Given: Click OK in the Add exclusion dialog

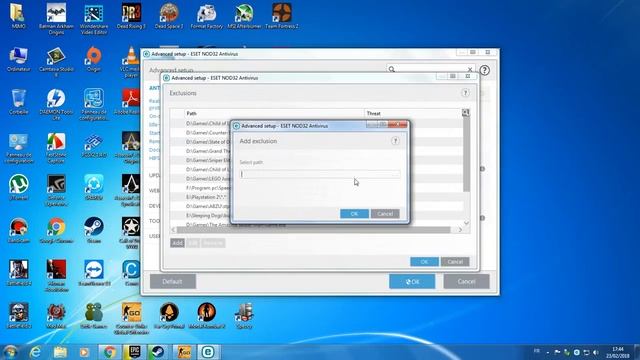Looking at the screenshot, I should point(354,214).
